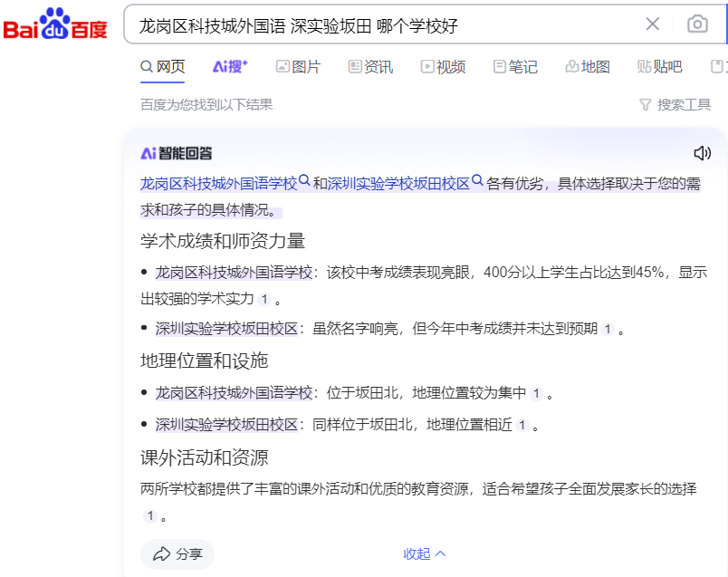This screenshot has width=728, height=577.
Task: Open the 贴吧 tab
Action: click(659, 66)
